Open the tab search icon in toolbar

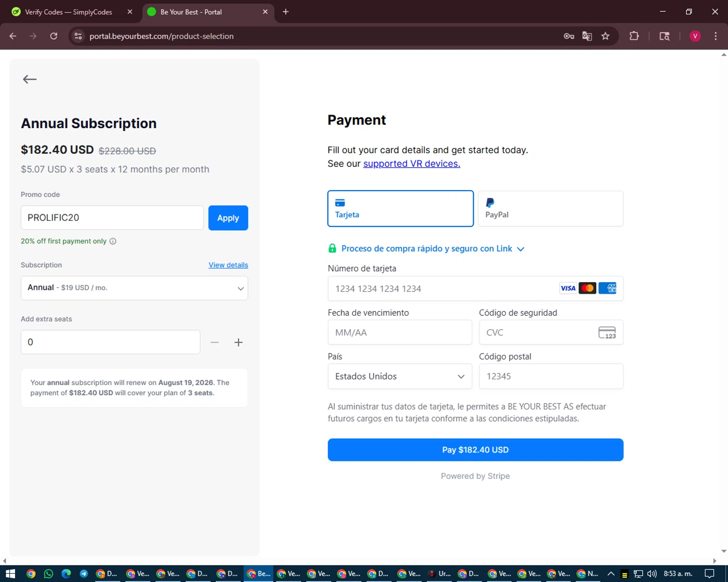point(664,36)
